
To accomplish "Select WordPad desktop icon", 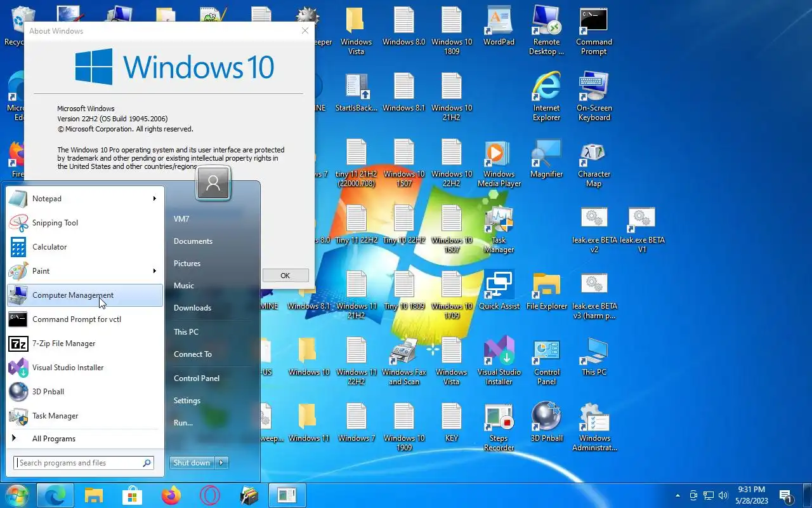I will pyautogui.click(x=499, y=27).
